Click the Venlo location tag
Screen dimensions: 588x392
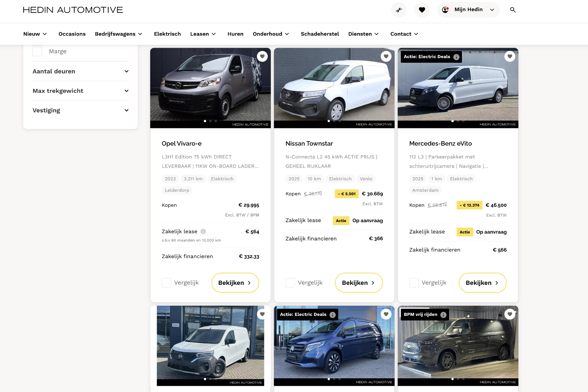(x=366, y=179)
